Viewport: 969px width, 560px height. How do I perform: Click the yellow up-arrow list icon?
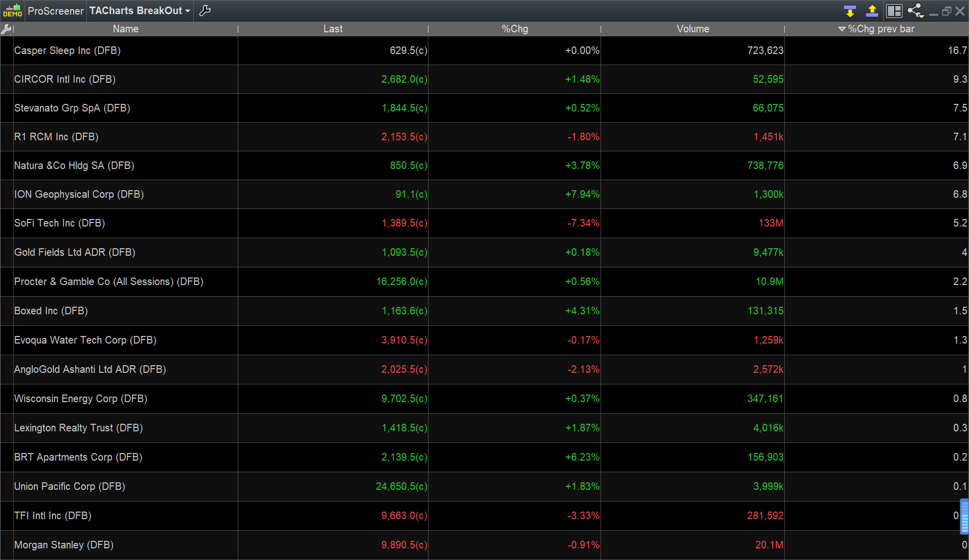tap(872, 11)
